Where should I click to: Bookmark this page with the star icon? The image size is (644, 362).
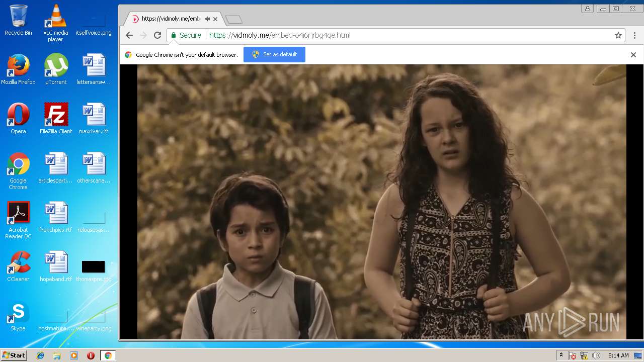[618, 35]
